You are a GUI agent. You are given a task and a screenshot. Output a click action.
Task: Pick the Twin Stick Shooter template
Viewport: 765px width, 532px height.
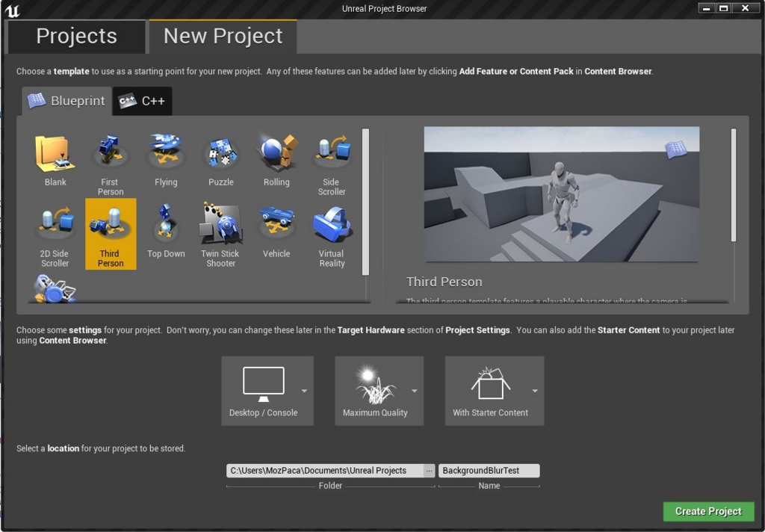coord(221,235)
